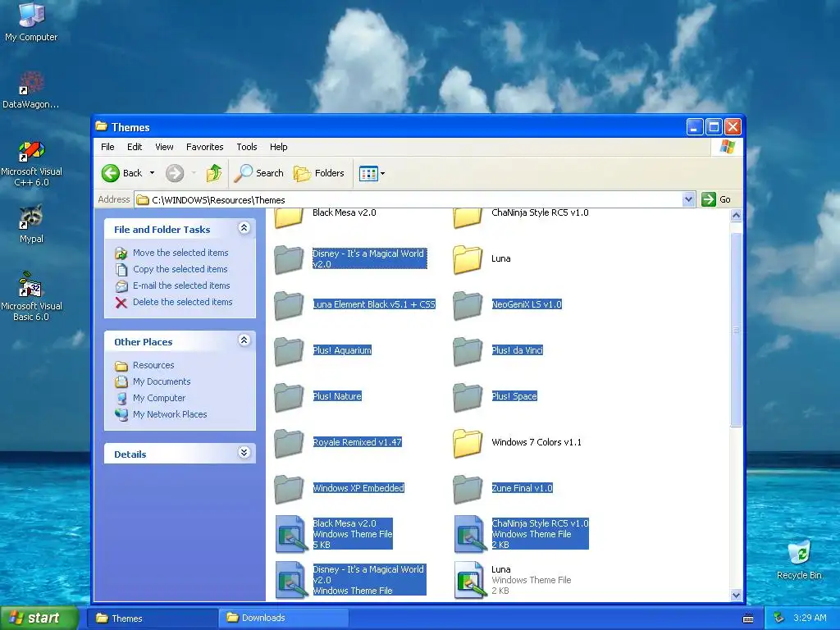Open the Edit menu
This screenshot has width=840, height=630.
[135, 147]
